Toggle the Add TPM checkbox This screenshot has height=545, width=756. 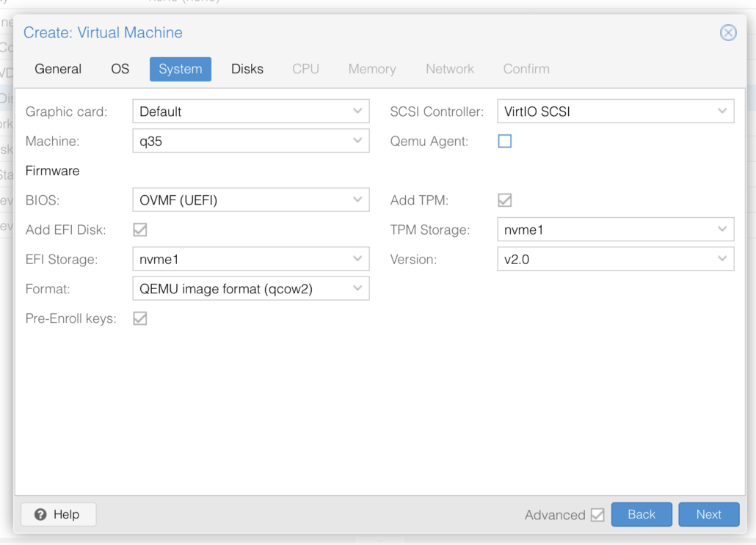(x=505, y=200)
